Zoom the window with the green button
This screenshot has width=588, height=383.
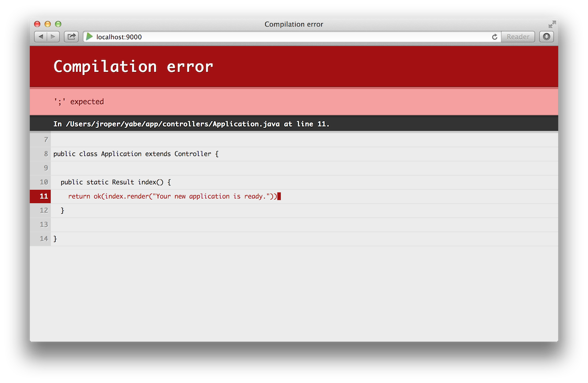pos(58,24)
